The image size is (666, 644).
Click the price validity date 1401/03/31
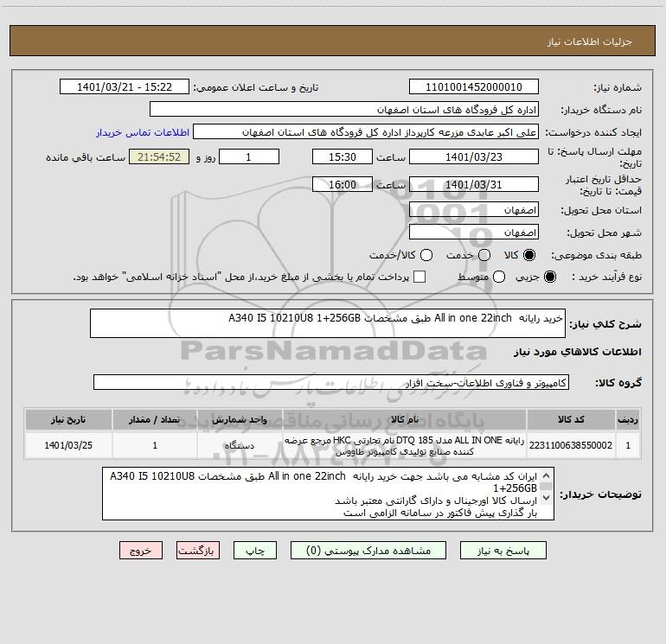click(x=474, y=184)
